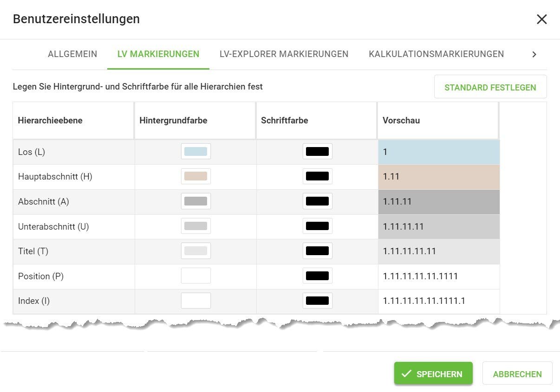Change font color swatch for Los (L)
Image resolution: width=560 pixels, height=392 pixels.
pyautogui.click(x=317, y=151)
